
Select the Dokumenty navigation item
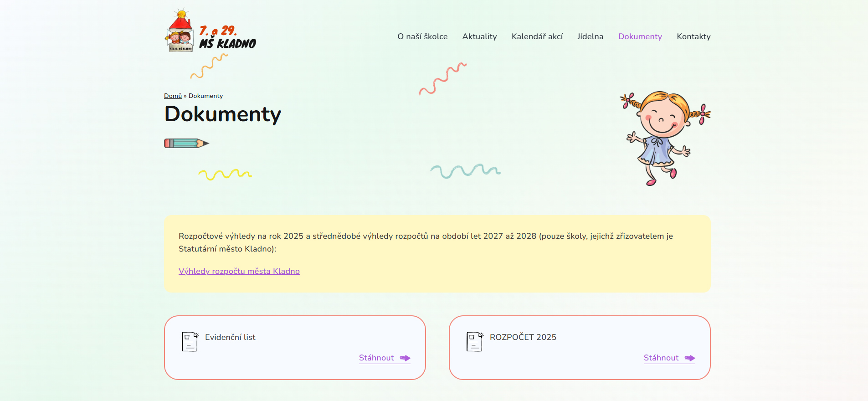point(640,36)
